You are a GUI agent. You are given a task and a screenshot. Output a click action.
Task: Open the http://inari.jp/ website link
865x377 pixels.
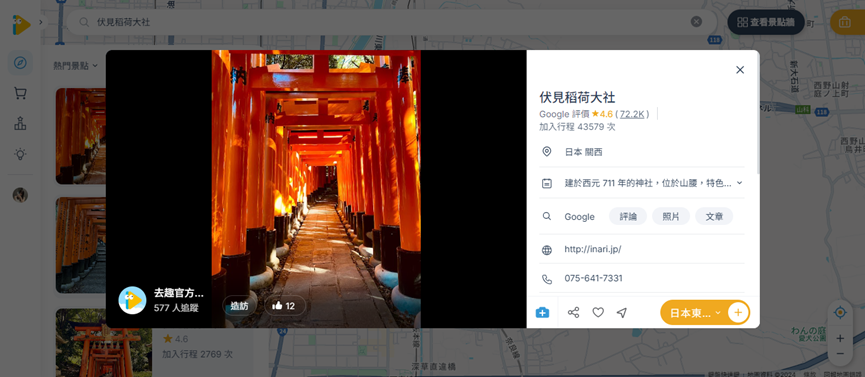592,249
